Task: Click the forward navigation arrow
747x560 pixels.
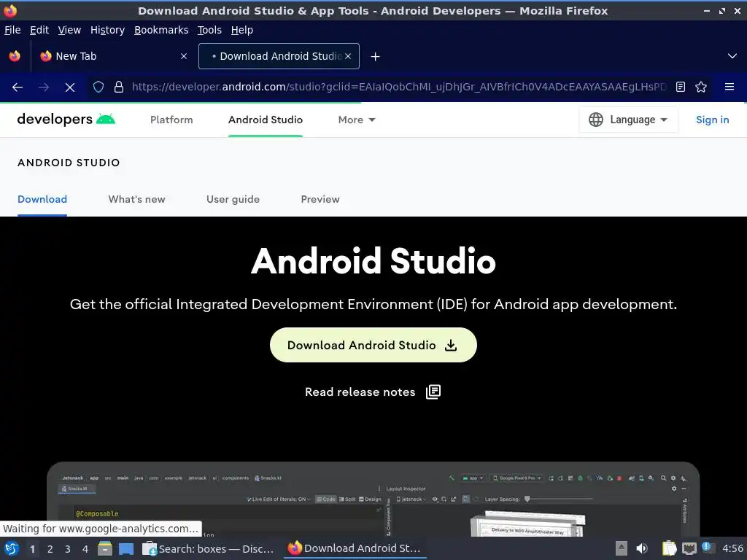Action: click(43, 87)
